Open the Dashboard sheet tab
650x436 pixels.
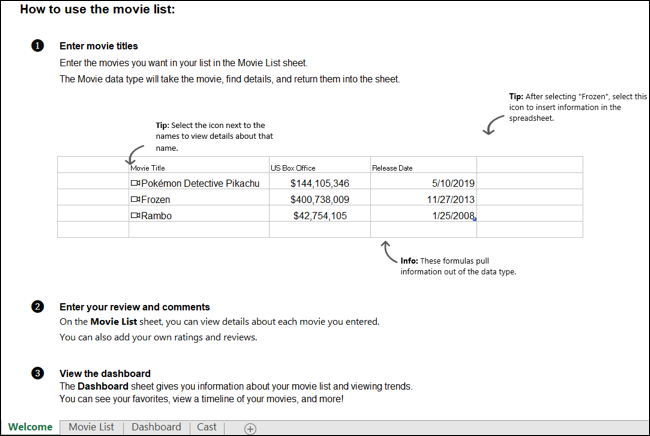tap(156, 427)
